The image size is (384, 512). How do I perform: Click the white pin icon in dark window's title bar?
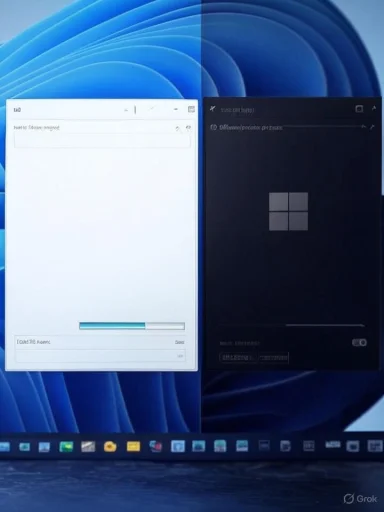(213, 109)
